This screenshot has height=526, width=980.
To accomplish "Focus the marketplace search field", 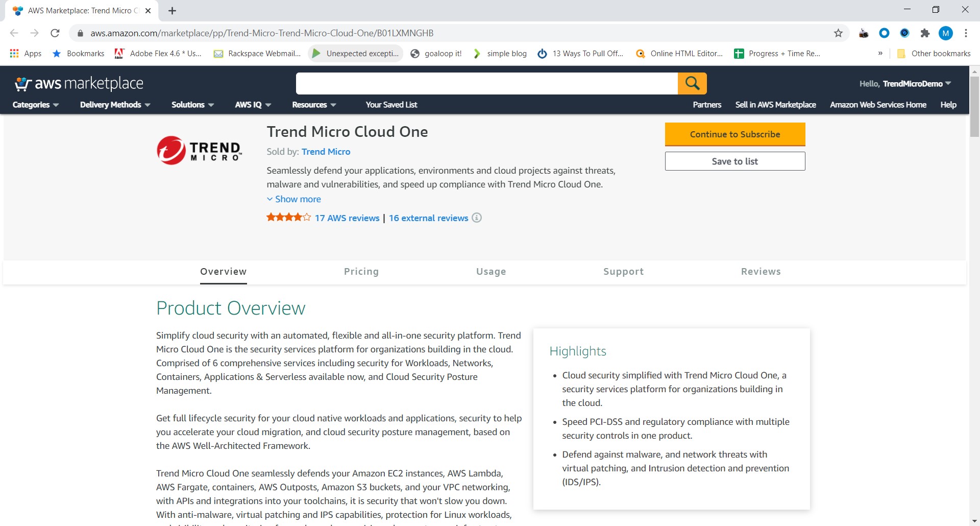I will tap(487, 83).
